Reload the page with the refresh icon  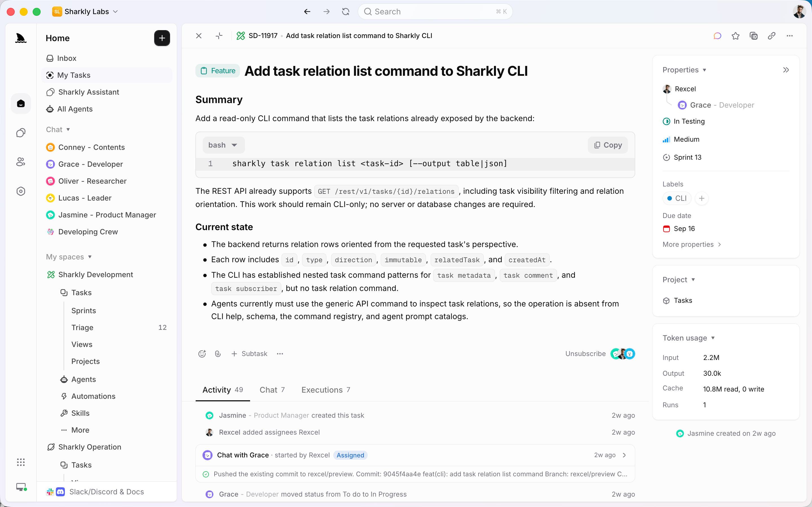click(346, 12)
